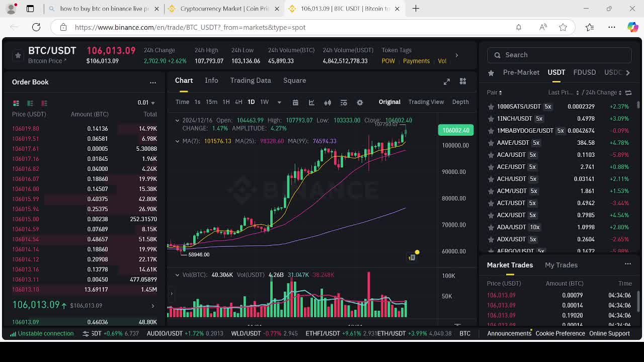Screen dimensions: 644x362
Task: Show only buy orders in order book
Action: 30,103
